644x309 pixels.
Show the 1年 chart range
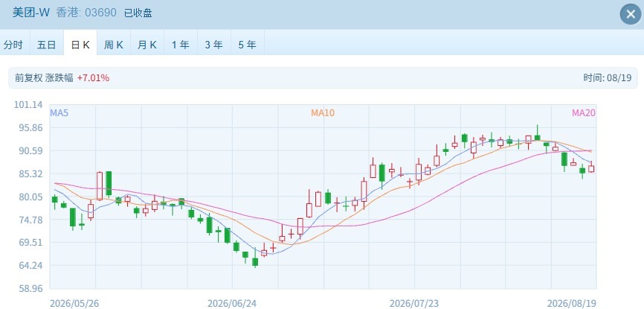pos(180,45)
